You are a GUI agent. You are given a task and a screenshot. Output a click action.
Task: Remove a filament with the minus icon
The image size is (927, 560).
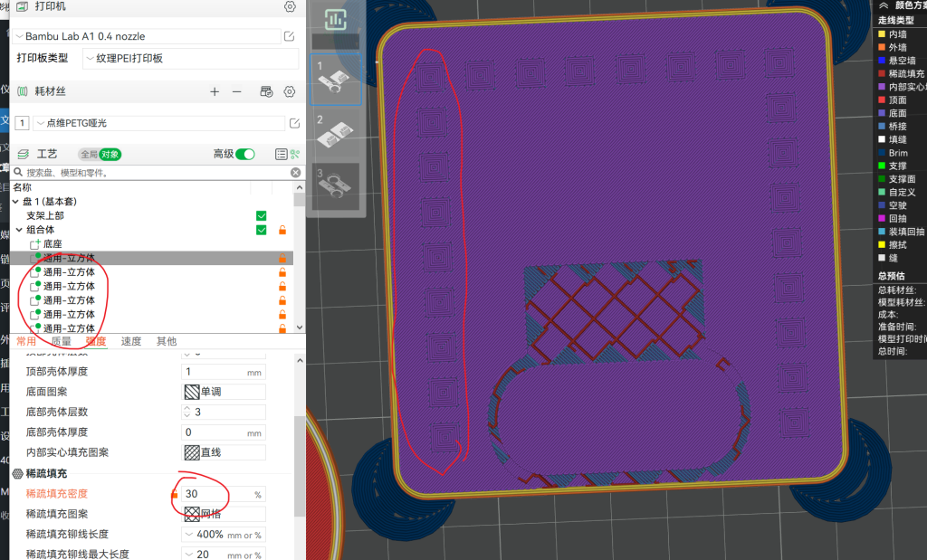click(236, 91)
